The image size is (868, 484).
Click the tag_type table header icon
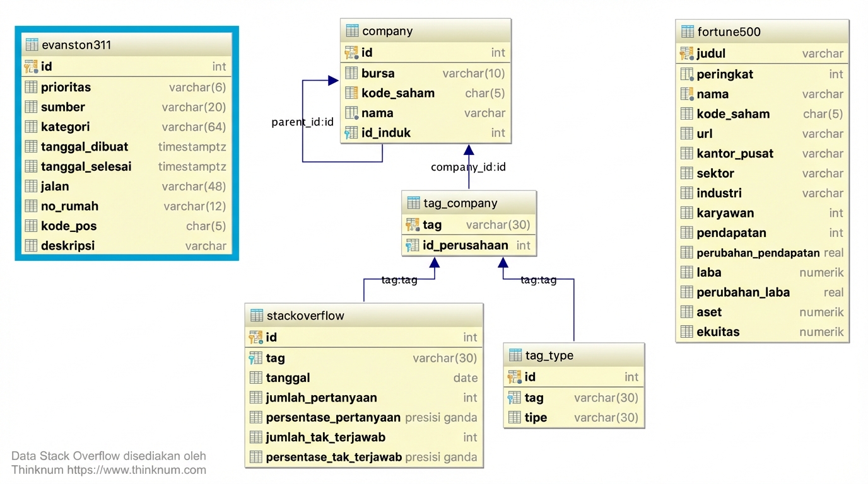tap(515, 355)
